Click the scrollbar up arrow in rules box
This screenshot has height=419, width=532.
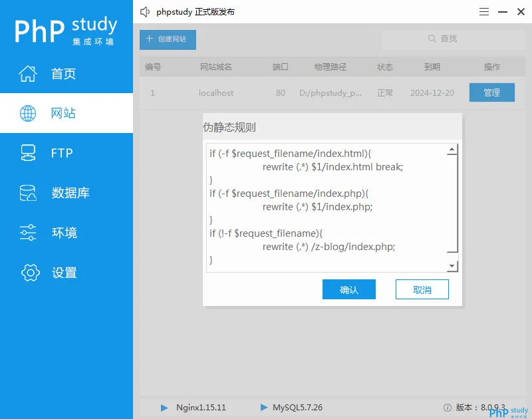point(452,149)
